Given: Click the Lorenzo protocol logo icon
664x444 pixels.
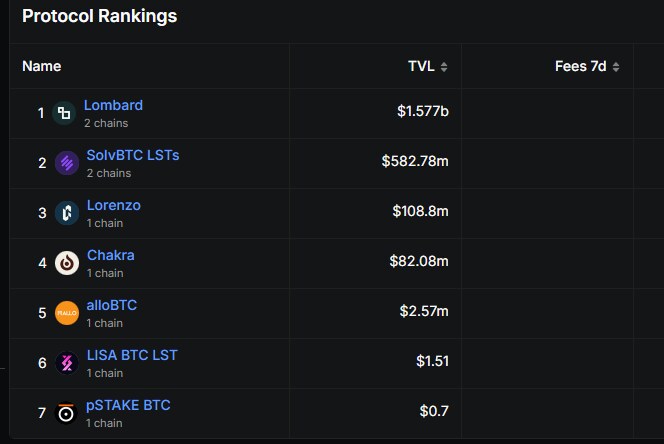Looking at the screenshot, I should pyautogui.click(x=67, y=213).
